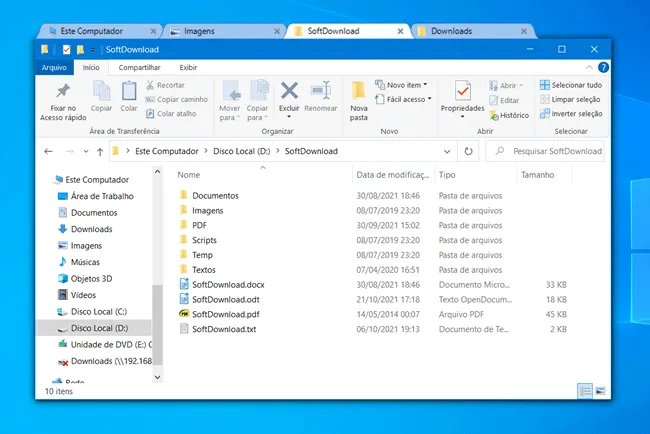Switch to the Downloads window tab
Screen dimensions: 650x434
(473, 31)
